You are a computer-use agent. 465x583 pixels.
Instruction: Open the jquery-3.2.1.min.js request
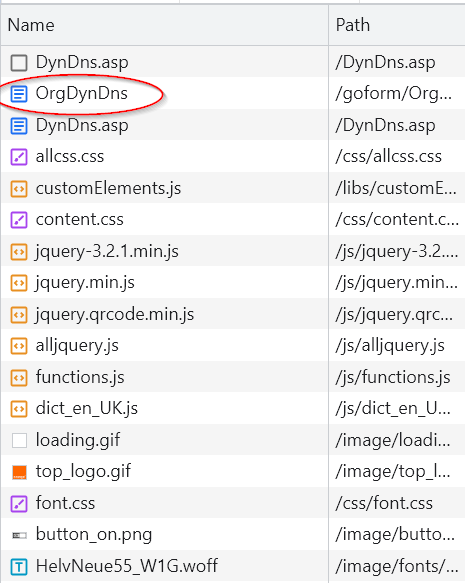pos(107,252)
